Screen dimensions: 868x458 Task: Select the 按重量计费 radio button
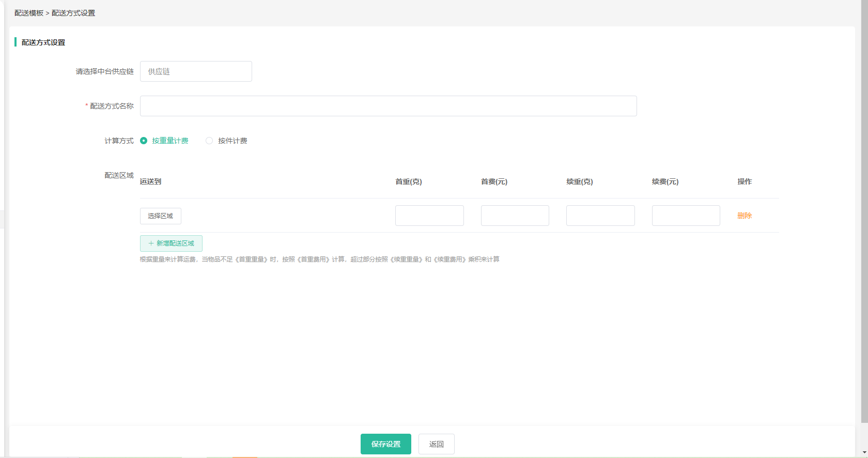coord(144,141)
